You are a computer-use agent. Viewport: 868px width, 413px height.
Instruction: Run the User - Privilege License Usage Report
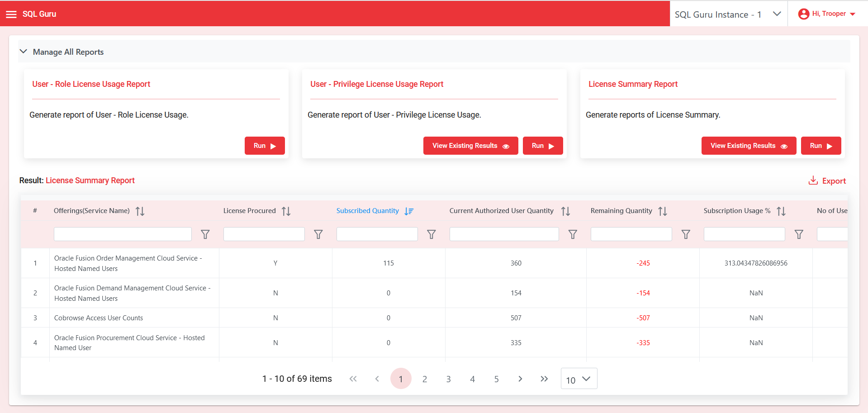click(543, 146)
